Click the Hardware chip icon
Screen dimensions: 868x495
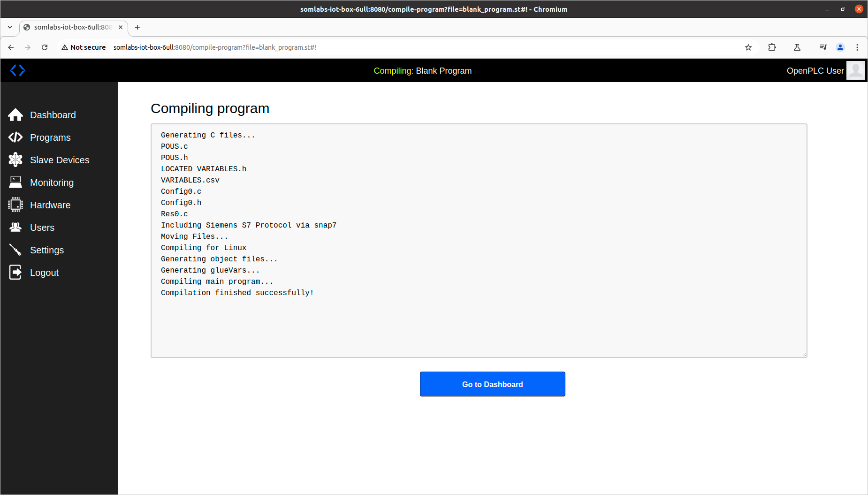(15, 205)
